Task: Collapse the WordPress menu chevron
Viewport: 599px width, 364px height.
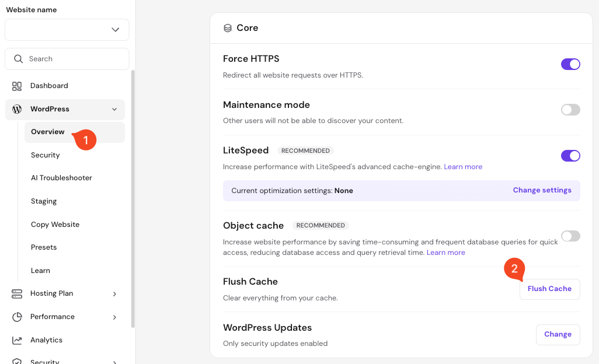Action: click(114, 110)
